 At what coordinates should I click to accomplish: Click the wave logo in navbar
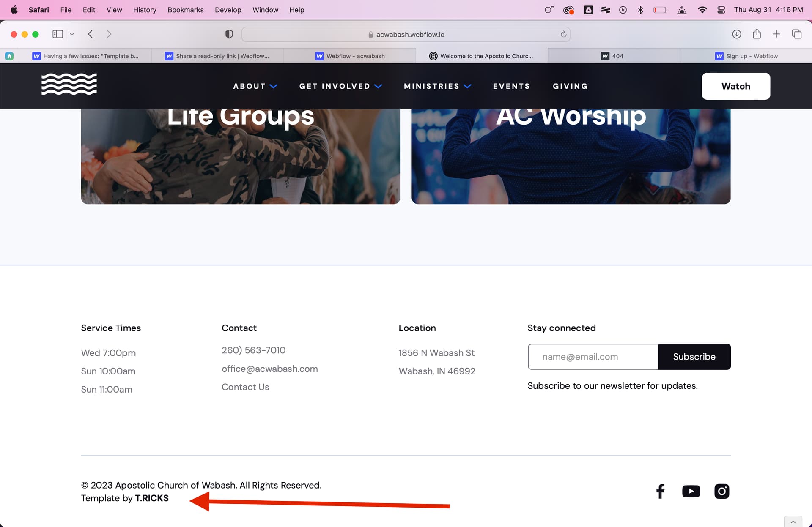click(69, 84)
